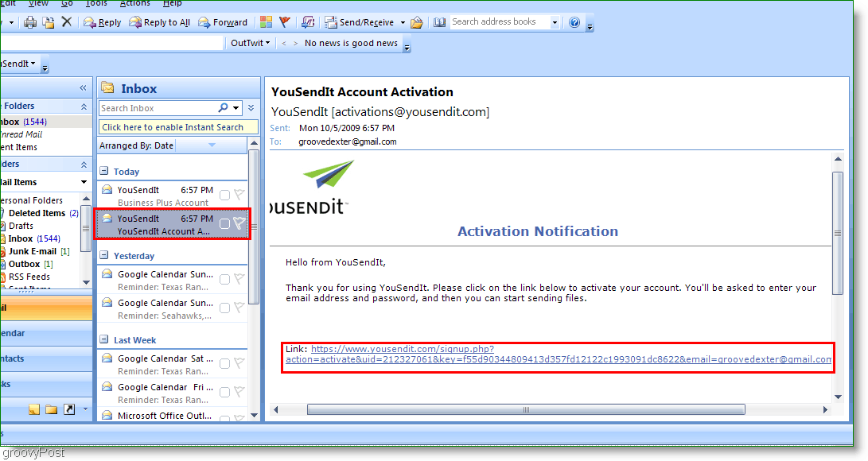
Task: Click Reply to All button
Action: click(x=159, y=22)
